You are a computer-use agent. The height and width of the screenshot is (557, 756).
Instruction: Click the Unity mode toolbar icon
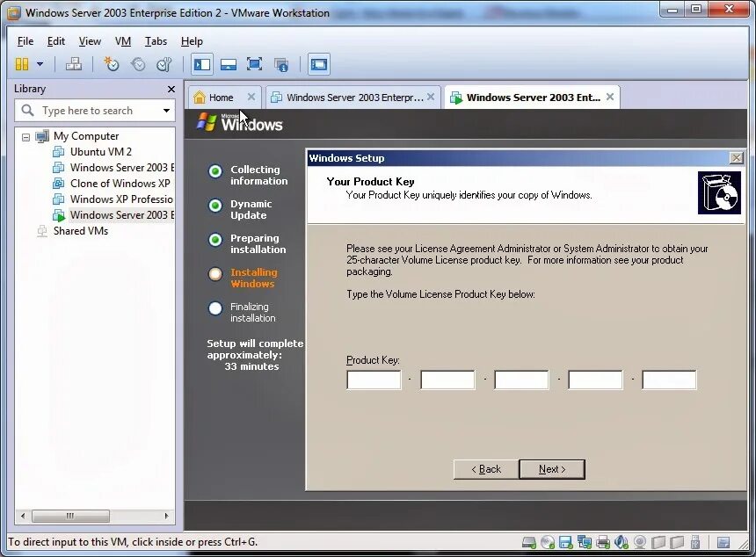pyautogui.click(x=281, y=64)
